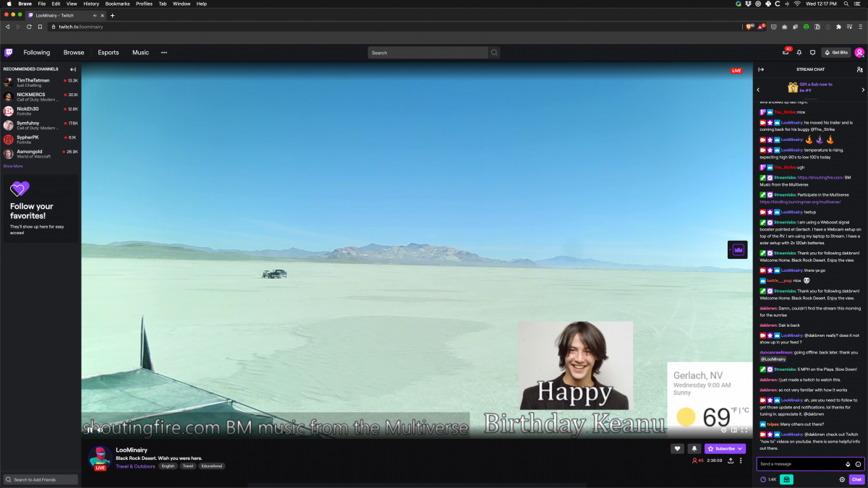Open the emote picker smiley
868x488 pixels.
tap(858, 464)
